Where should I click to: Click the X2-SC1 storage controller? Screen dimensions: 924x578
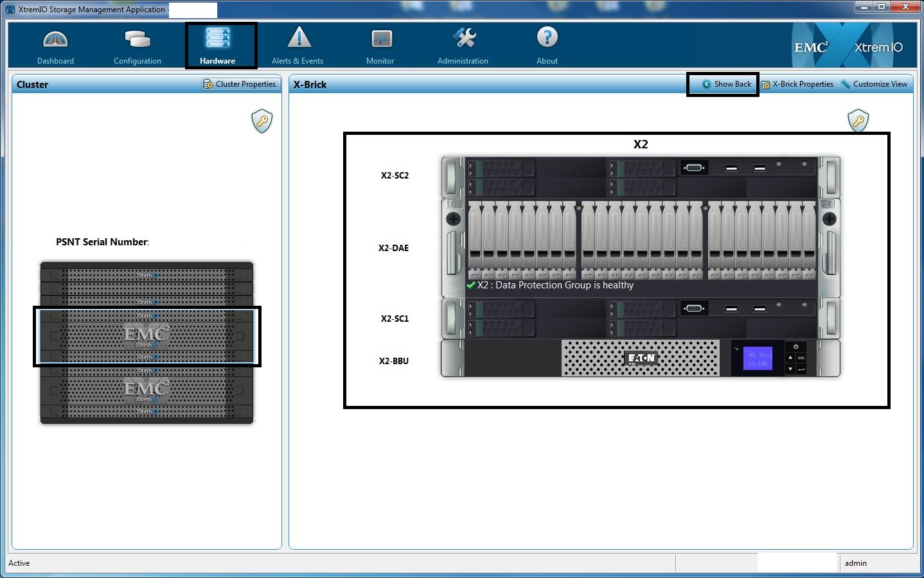pyautogui.click(x=640, y=318)
